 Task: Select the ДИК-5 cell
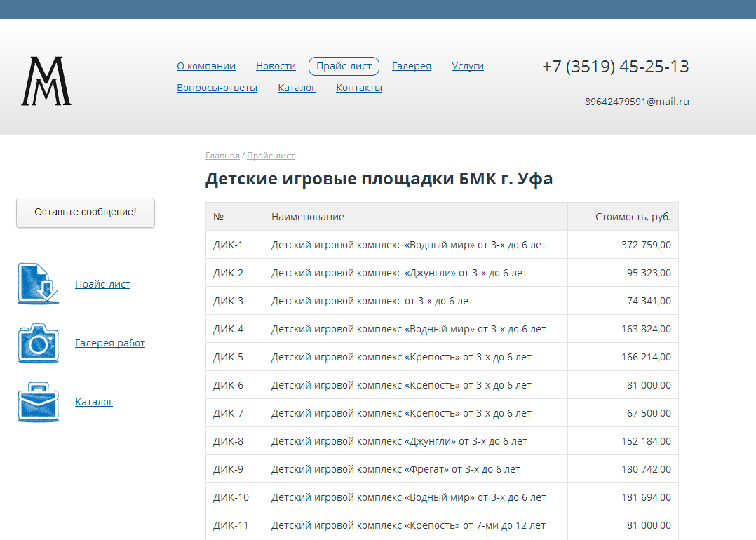coord(235,357)
